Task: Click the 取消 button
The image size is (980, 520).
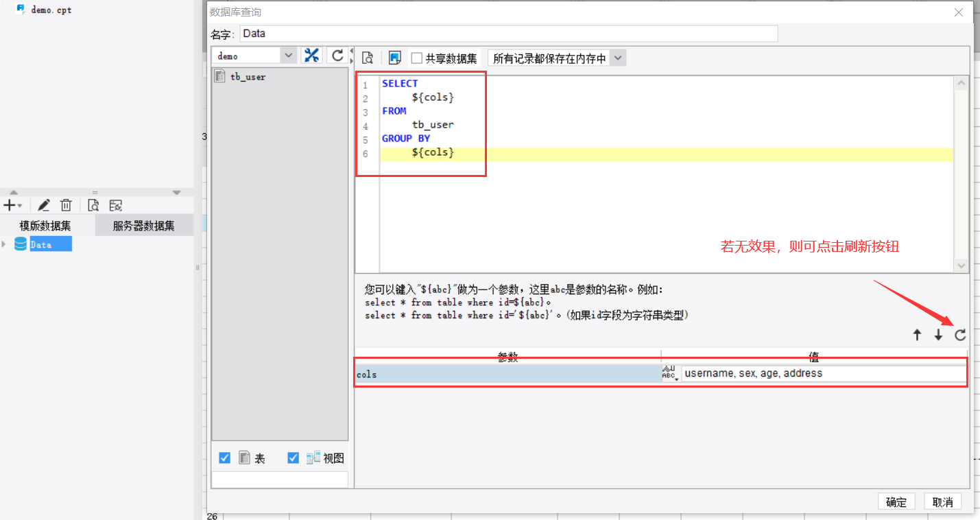Action: coord(943,501)
